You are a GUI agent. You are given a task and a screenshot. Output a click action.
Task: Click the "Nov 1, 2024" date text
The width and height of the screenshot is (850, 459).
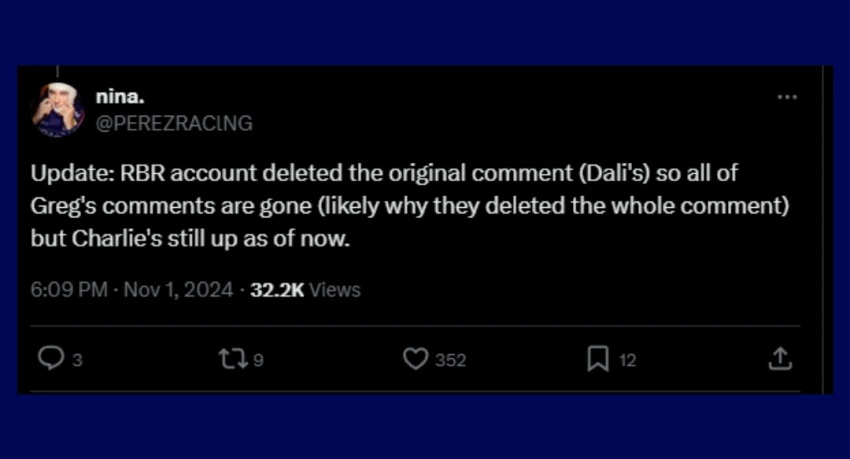click(179, 290)
